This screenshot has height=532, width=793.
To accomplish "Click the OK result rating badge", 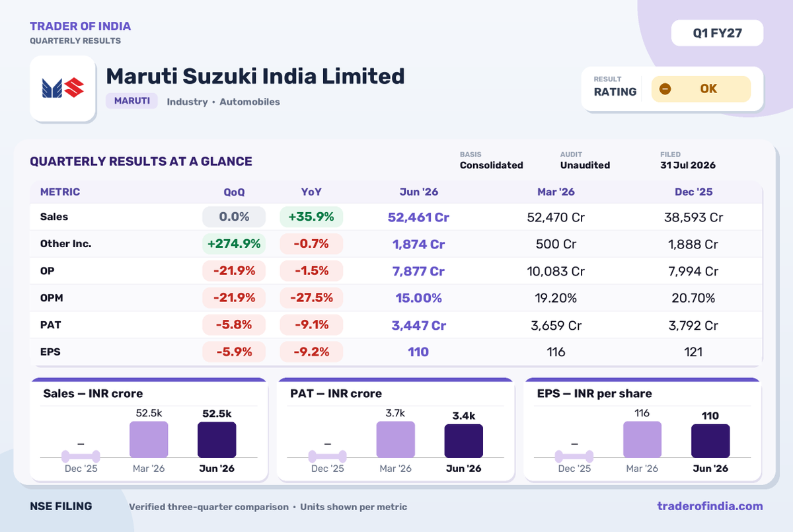I will coord(701,89).
